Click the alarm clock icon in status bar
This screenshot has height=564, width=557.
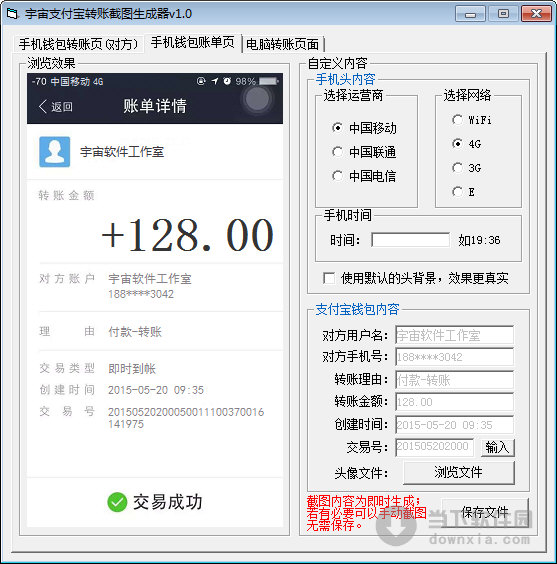[x=227, y=81]
